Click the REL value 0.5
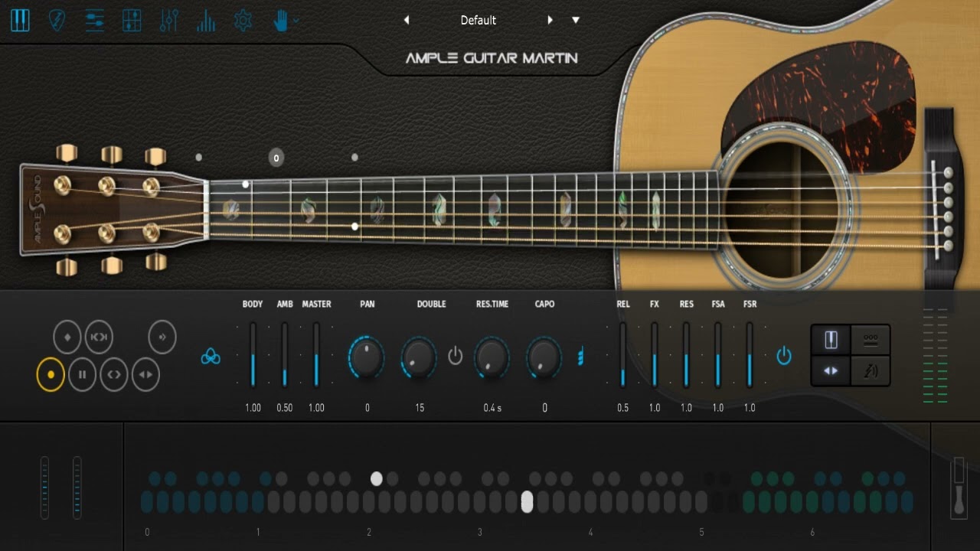Screen dimensions: 980x551 tap(623, 408)
